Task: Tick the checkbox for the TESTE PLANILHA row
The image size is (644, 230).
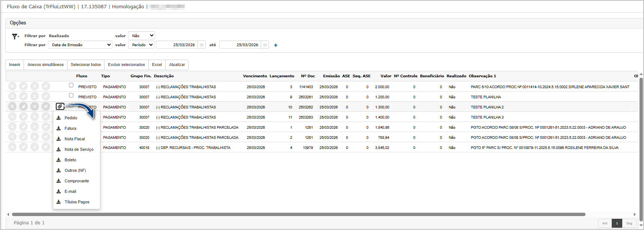Action: (x=71, y=95)
